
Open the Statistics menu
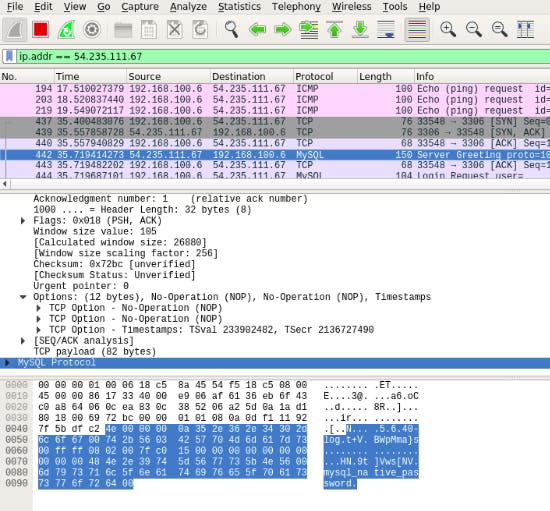(239, 7)
